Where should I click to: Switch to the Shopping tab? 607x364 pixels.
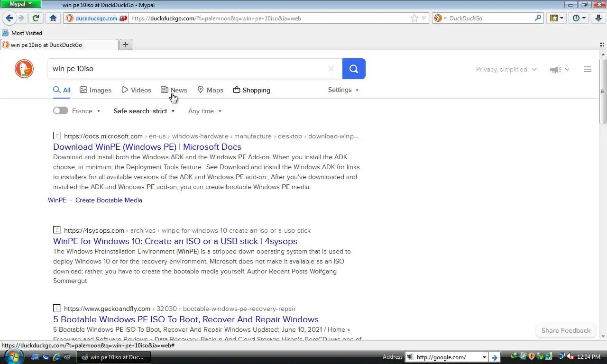251,90
